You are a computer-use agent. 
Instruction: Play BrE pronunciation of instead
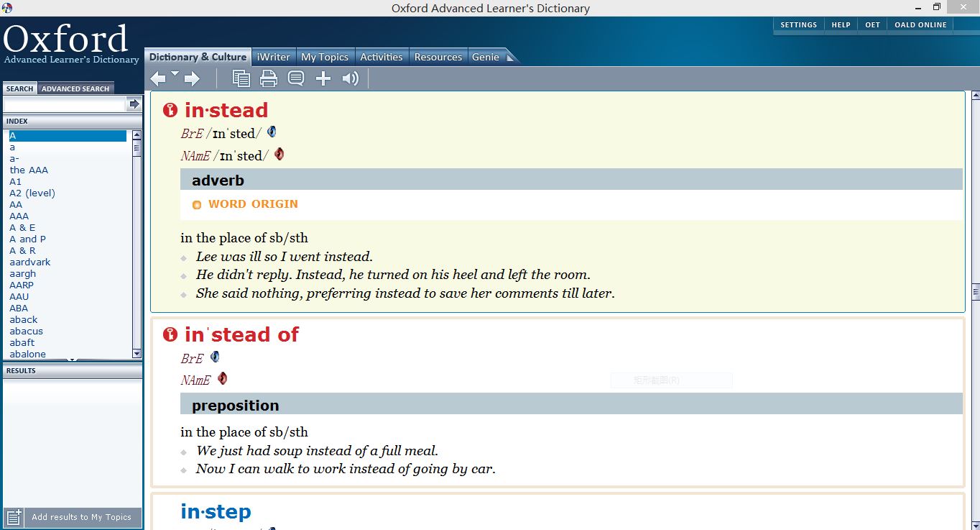tap(272, 132)
